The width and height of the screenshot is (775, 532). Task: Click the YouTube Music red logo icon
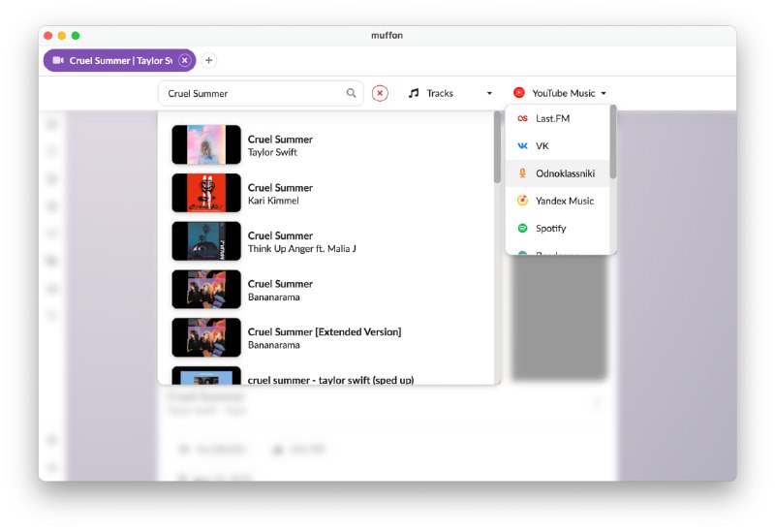[x=519, y=92]
